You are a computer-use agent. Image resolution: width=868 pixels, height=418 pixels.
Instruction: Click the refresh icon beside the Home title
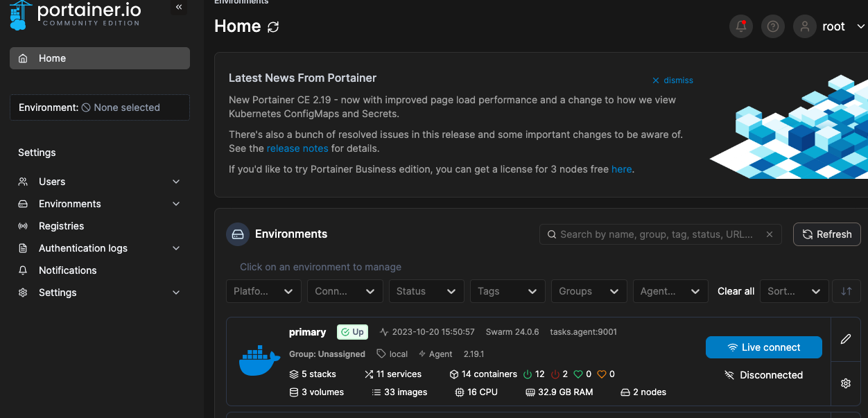(x=273, y=27)
